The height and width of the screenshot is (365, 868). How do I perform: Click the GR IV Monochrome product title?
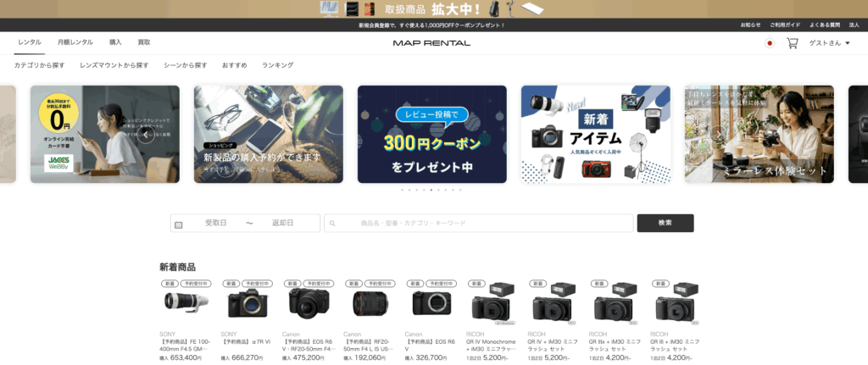pyautogui.click(x=491, y=345)
